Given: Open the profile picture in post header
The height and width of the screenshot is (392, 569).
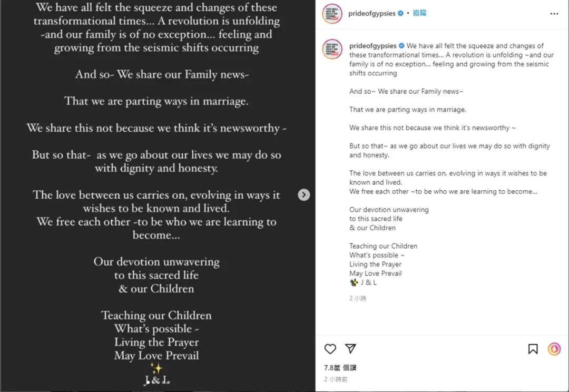Looking at the screenshot, I should coord(332,14).
